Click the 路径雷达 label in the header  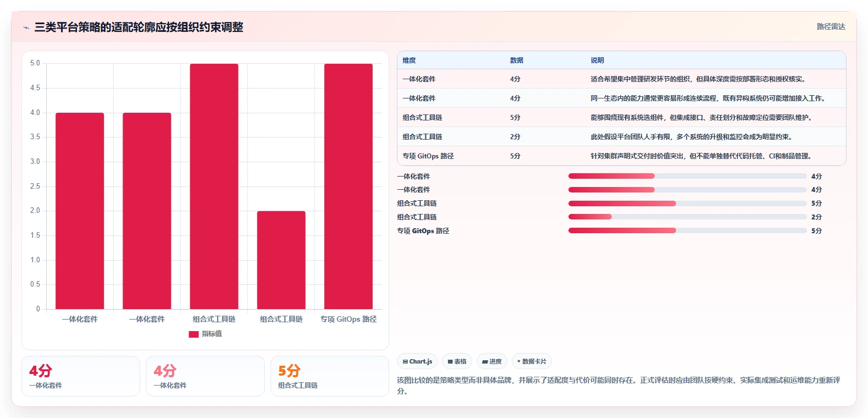point(831,26)
